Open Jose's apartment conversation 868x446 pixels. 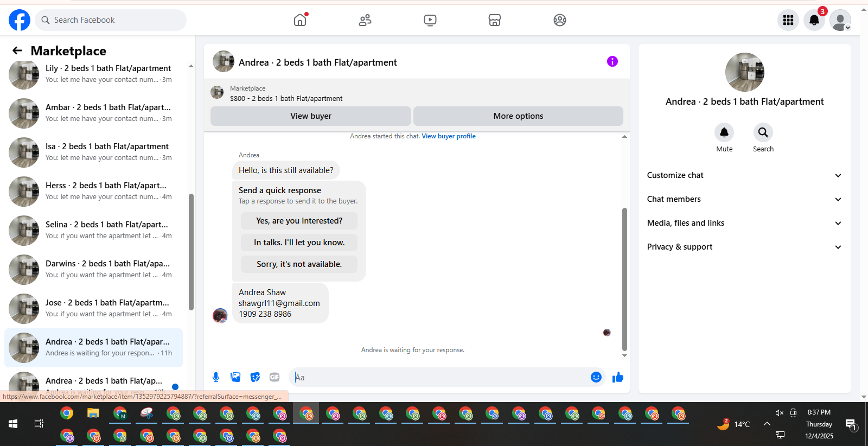click(93, 308)
